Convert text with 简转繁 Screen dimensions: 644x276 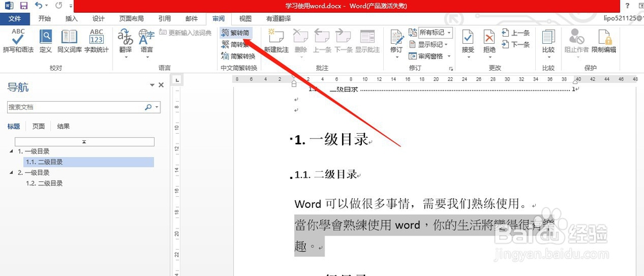click(x=235, y=44)
